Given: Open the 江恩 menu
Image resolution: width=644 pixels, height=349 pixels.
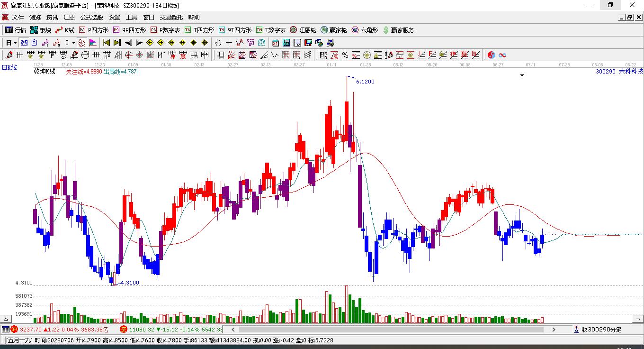Looking at the screenshot, I should coord(69,18).
